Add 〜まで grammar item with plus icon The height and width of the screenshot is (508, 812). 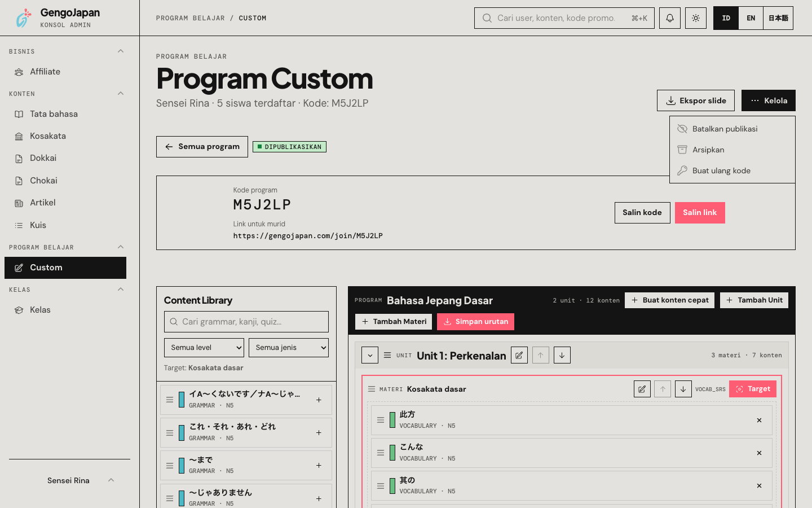[x=319, y=465]
